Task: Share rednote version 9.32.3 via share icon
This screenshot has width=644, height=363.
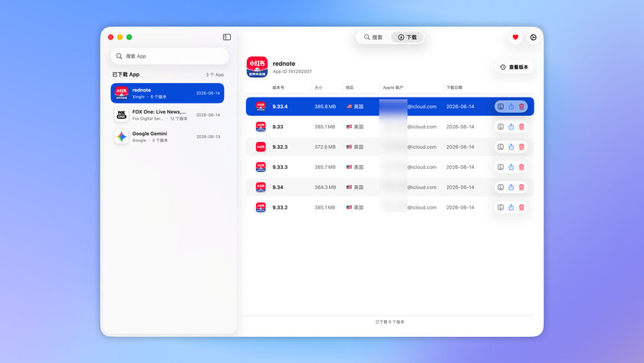Action: [511, 147]
